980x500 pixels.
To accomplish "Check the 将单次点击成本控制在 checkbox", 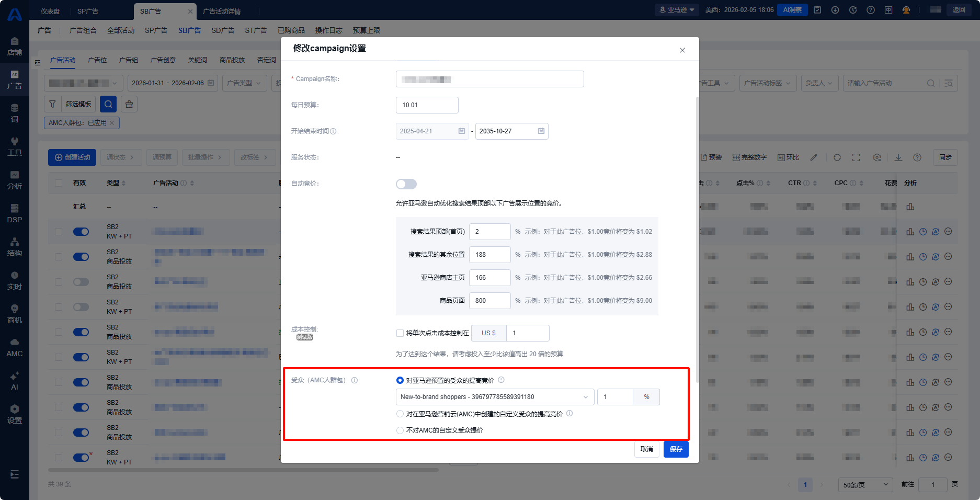I will coord(400,333).
